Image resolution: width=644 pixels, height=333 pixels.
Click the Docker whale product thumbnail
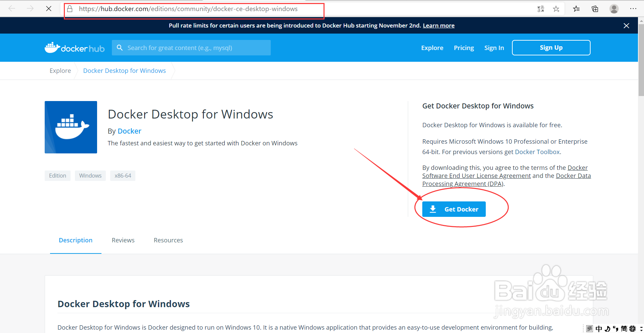pos(71,127)
